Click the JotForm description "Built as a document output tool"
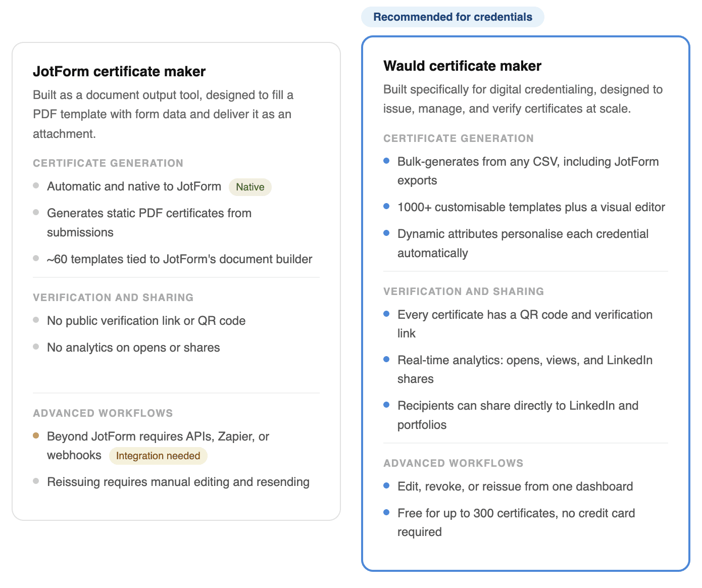702x588 pixels. click(163, 114)
